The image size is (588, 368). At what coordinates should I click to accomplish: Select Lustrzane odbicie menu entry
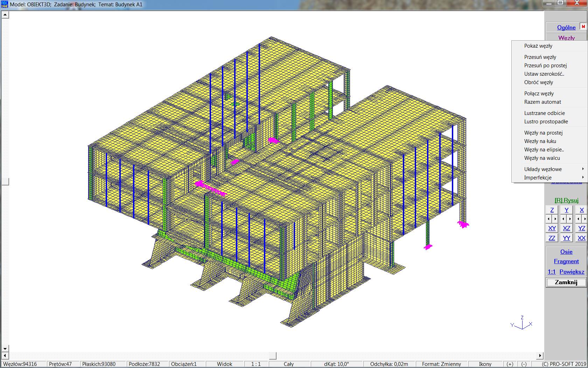544,113
